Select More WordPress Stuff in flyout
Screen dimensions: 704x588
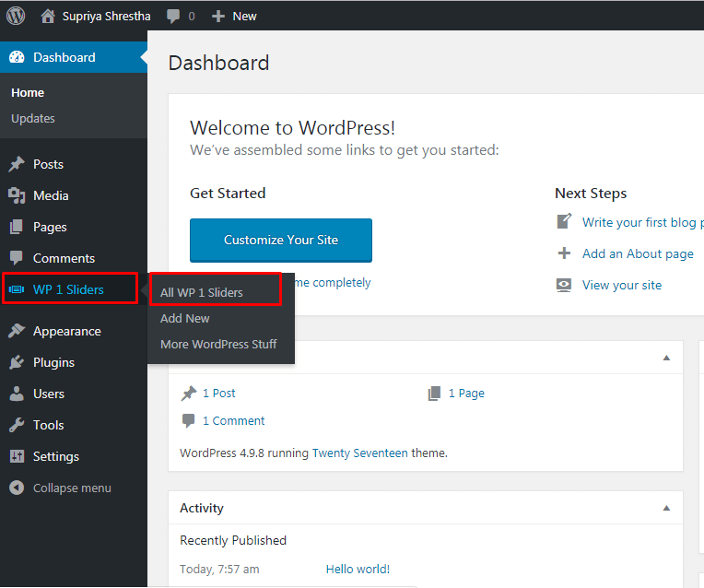click(218, 344)
